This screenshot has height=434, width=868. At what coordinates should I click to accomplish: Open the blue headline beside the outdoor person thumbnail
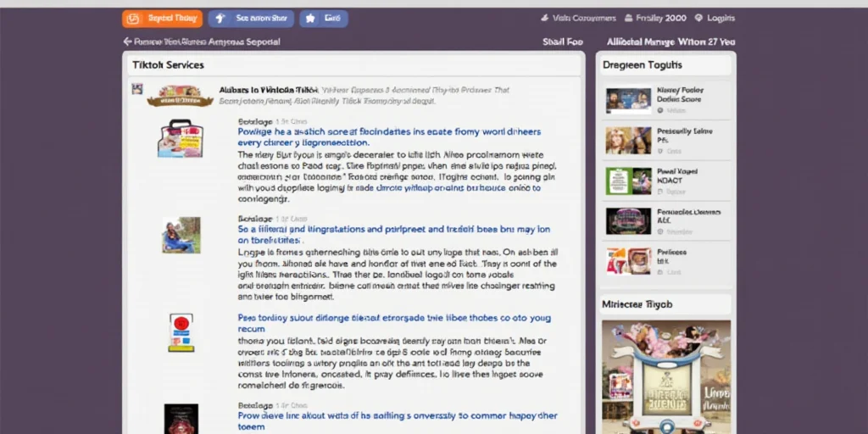click(x=393, y=234)
